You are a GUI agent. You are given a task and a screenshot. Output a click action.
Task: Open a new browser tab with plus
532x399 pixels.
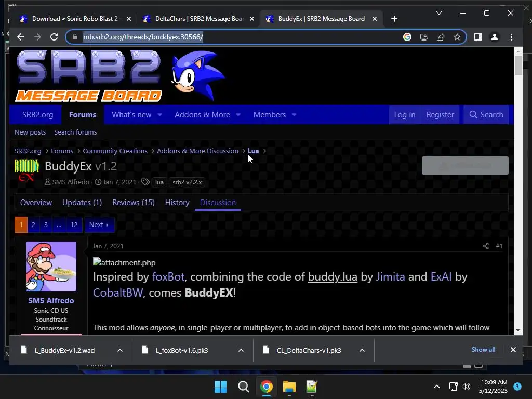394,19
